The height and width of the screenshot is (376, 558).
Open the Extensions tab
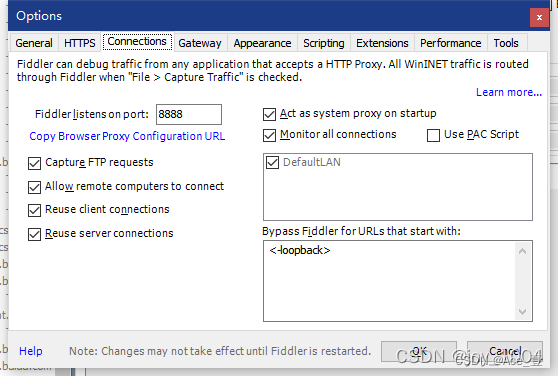pyautogui.click(x=382, y=43)
